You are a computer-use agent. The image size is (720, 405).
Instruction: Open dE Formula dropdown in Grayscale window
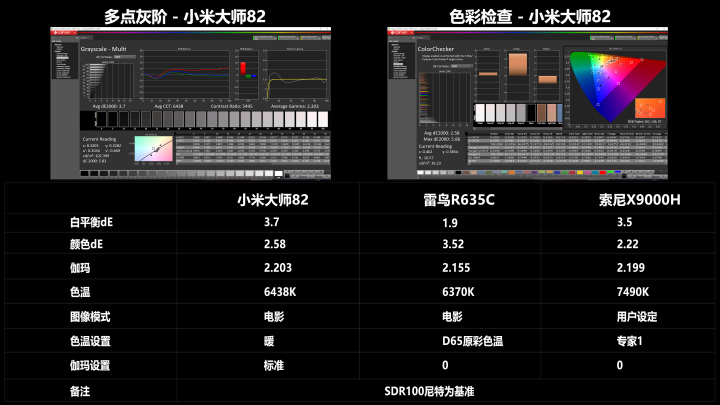(124, 57)
